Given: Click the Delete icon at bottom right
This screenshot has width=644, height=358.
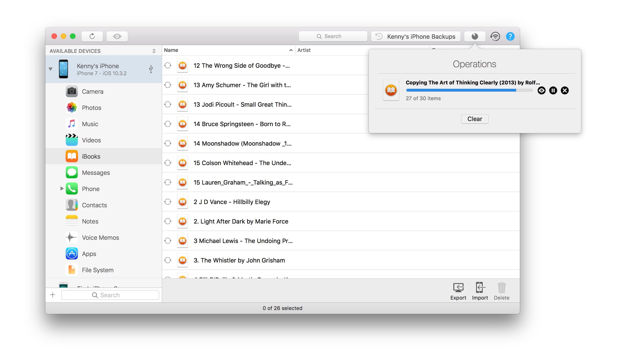Looking at the screenshot, I should (501, 289).
